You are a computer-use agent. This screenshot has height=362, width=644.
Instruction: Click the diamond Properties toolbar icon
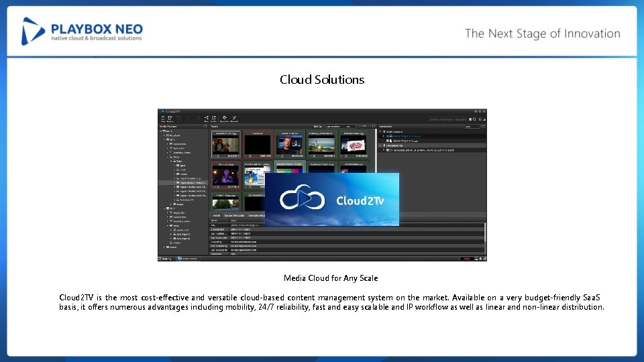(x=224, y=119)
